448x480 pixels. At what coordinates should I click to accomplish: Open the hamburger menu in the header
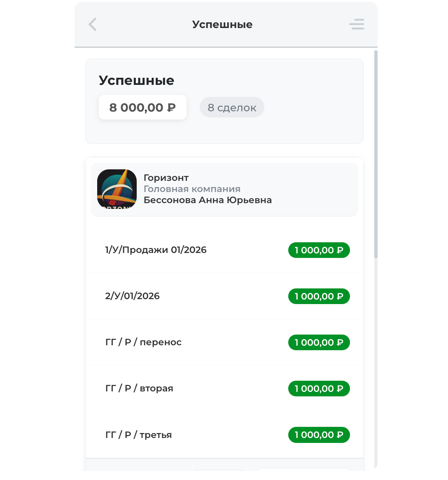tap(357, 24)
